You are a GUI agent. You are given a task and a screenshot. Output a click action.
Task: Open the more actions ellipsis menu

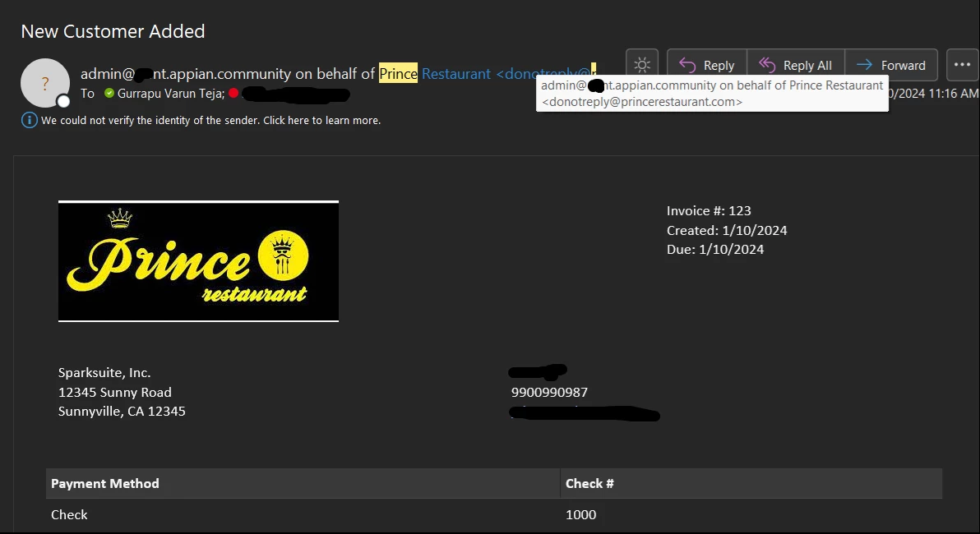point(963,65)
